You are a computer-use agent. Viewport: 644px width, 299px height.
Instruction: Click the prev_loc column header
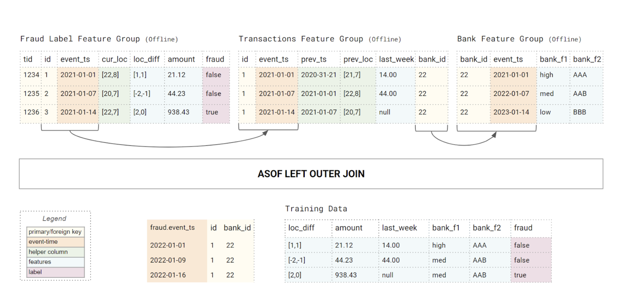pos(358,59)
